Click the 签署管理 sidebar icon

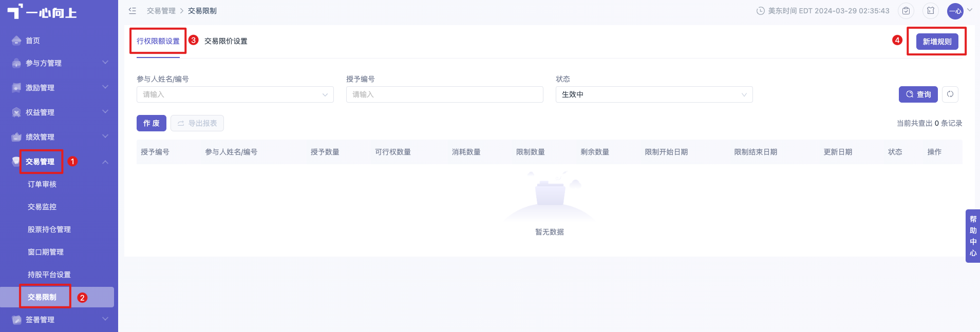pos(16,320)
